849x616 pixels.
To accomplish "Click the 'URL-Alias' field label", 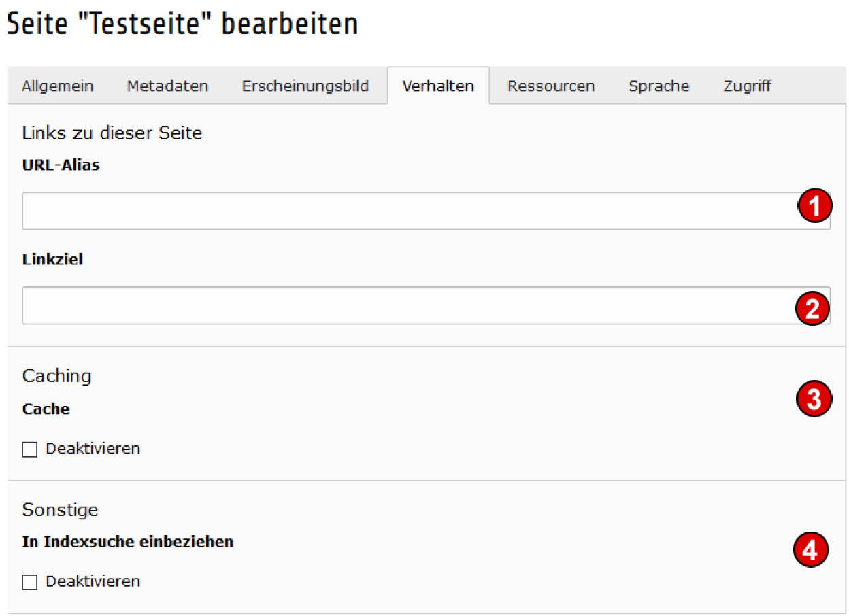I will pos(61,165).
